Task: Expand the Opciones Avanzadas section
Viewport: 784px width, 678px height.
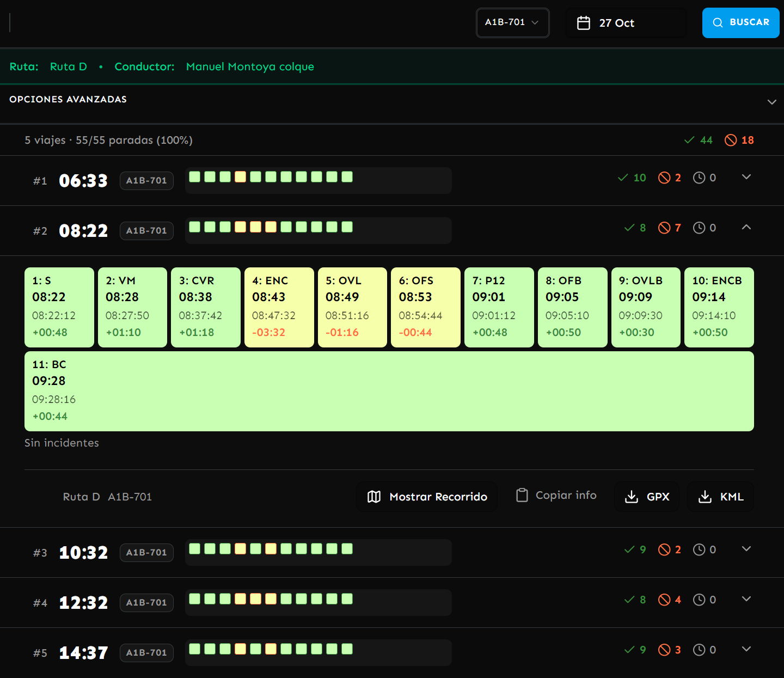Action: (x=771, y=102)
